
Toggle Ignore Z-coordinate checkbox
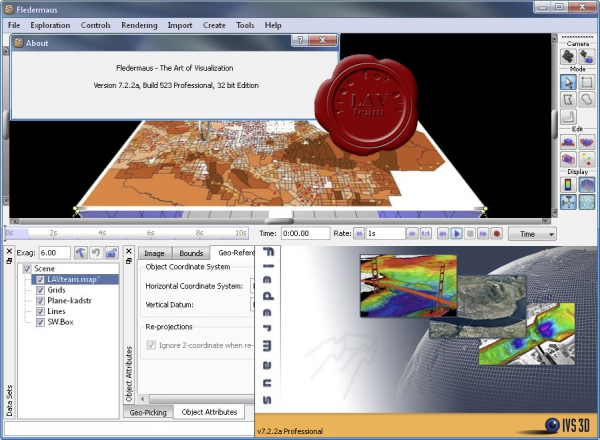(x=151, y=345)
